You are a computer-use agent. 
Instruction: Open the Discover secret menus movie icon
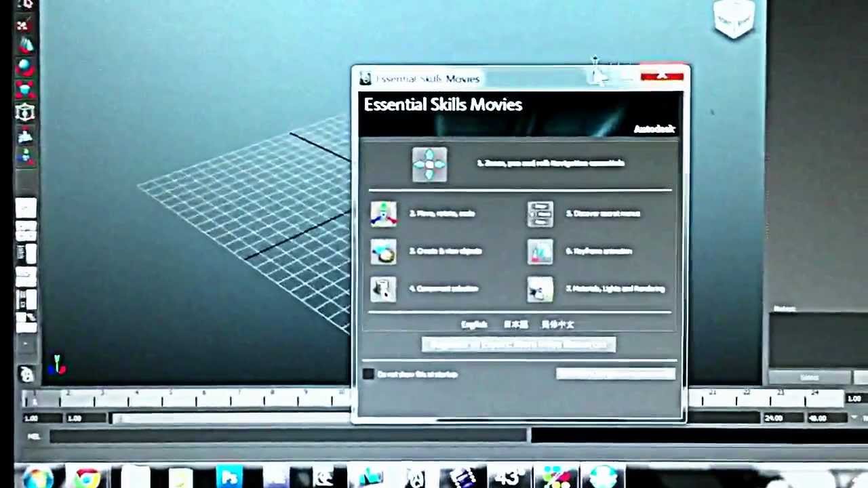click(x=540, y=213)
